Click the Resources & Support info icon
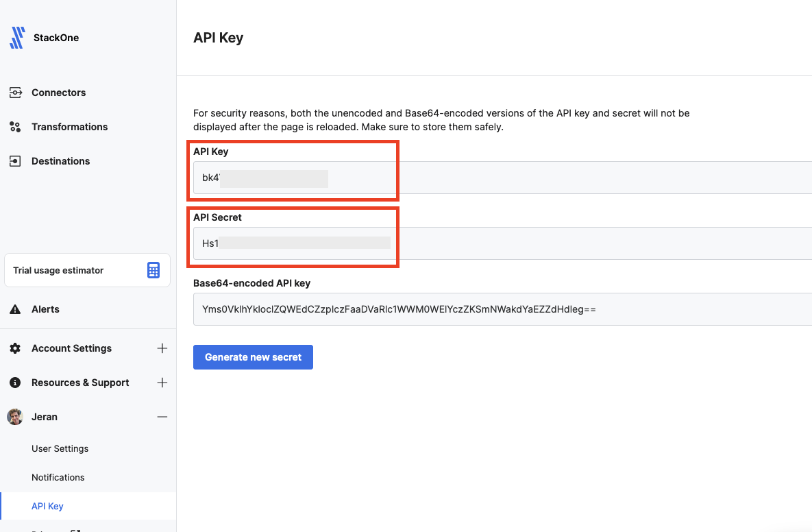 pos(14,382)
